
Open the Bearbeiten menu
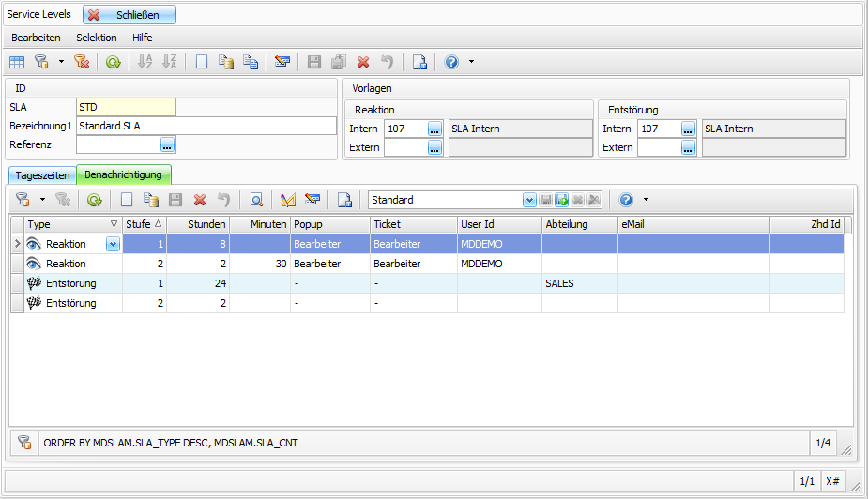(x=36, y=38)
